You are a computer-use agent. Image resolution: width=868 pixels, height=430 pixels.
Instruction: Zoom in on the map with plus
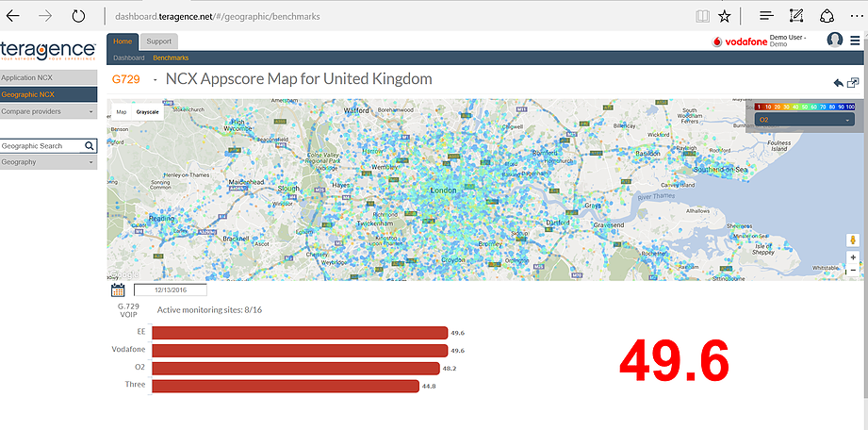click(853, 257)
